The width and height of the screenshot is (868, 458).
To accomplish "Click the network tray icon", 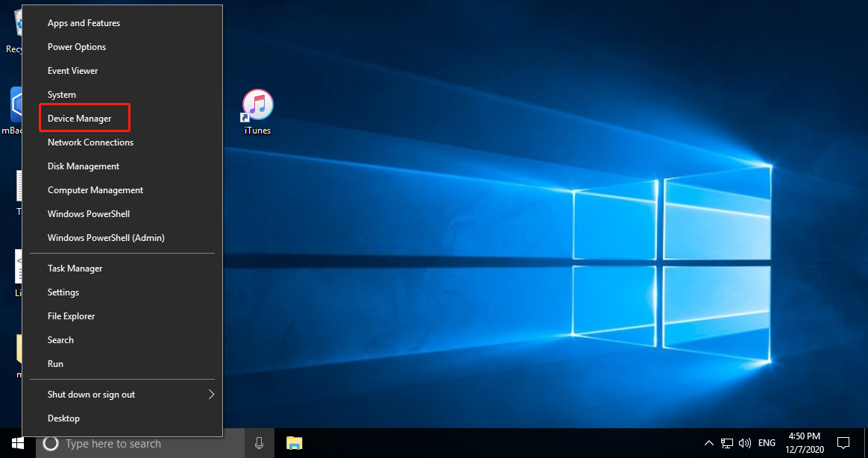I will (x=727, y=444).
